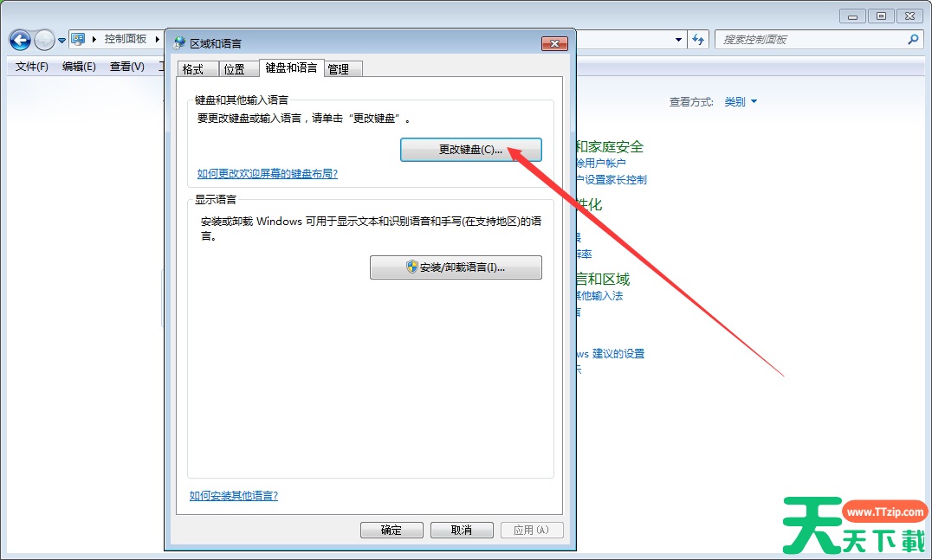The image size is (932, 560).
Task: Close the 区域和语言 dialog
Action: pyautogui.click(x=554, y=43)
